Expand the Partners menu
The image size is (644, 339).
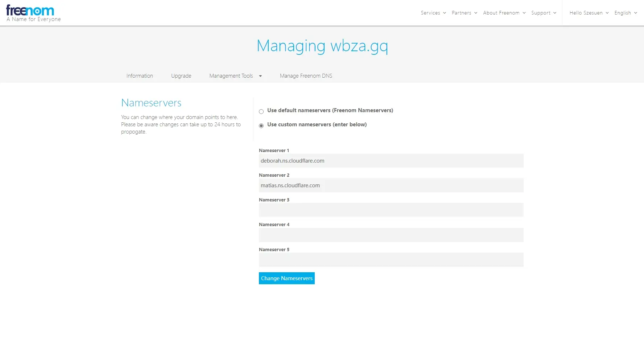coord(464,13)
